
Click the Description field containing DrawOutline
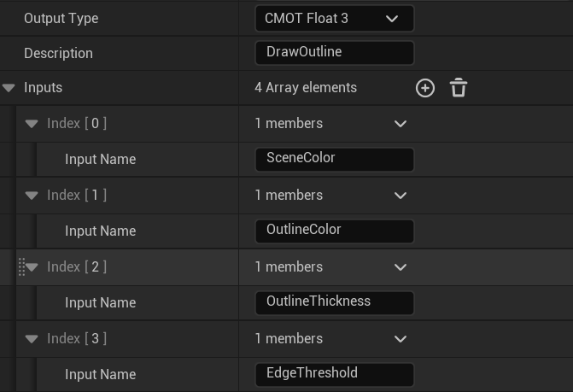click(334, 52)
